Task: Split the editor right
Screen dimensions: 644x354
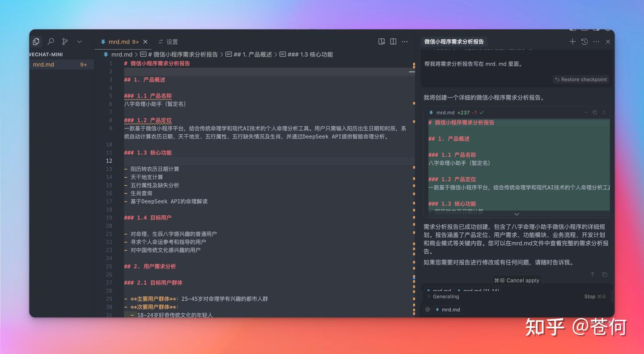Action: 393,42
